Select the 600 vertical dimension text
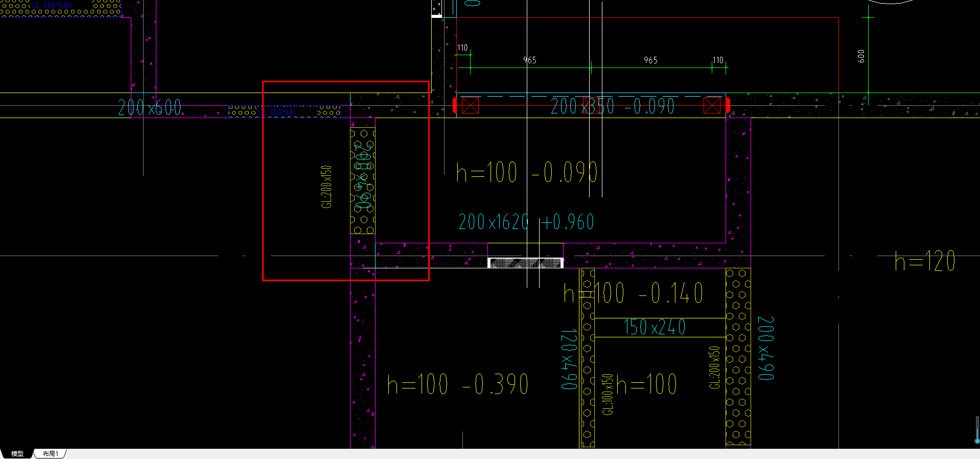The image size is (980, 459). pyautogui.click(x=861, y=56)
